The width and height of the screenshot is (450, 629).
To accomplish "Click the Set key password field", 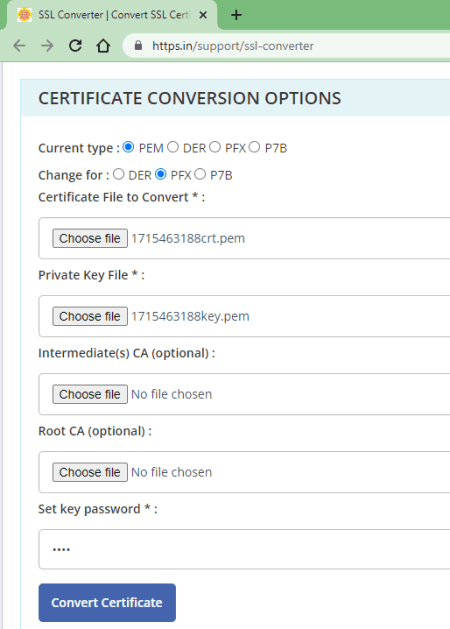I will (x=244, y=549).
